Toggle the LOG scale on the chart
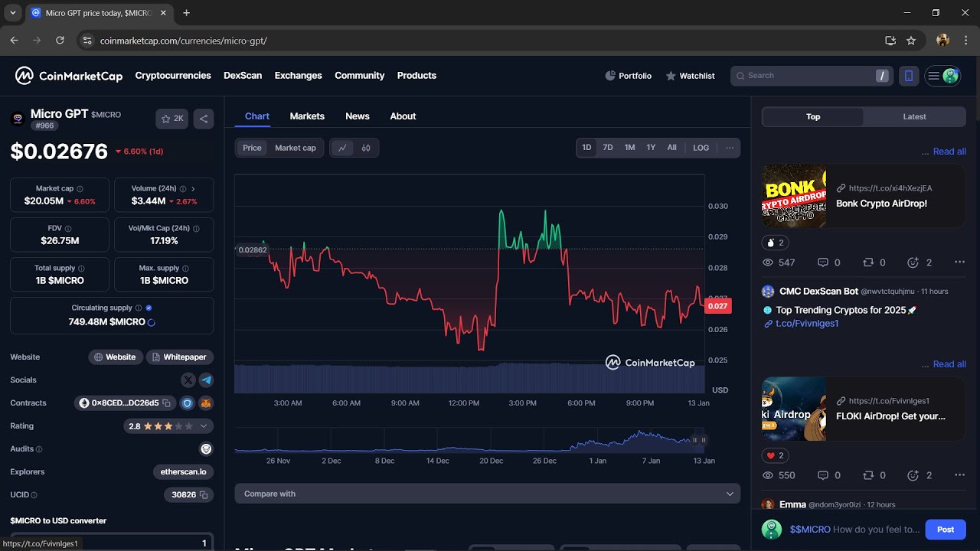The height and width of the screenshot is (551, 980). coord(701,148)
